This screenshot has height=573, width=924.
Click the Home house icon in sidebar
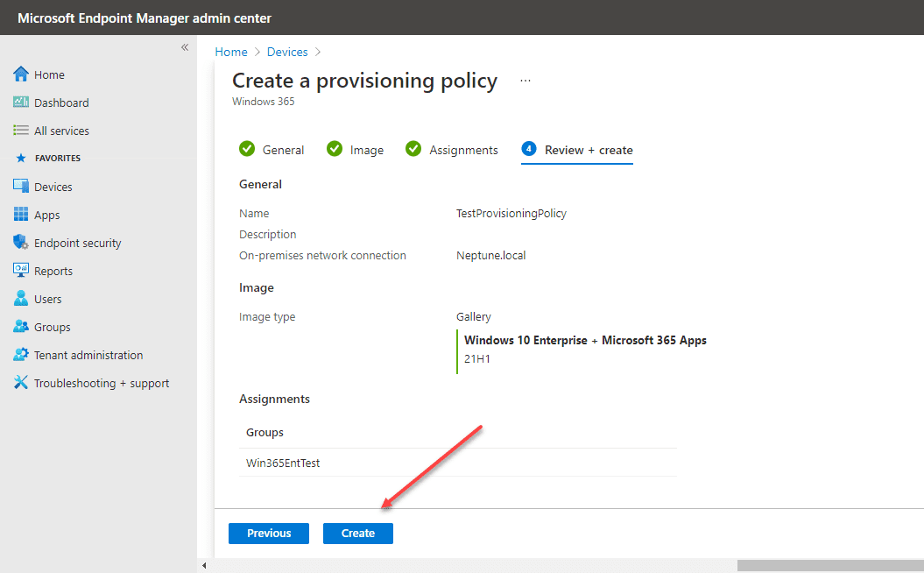pyautogui.click(x=21, y=74)
